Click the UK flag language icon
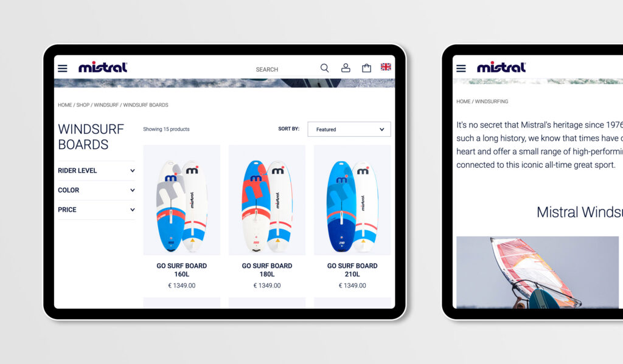Viewport: 623px width, 364px height. point(386,67)
